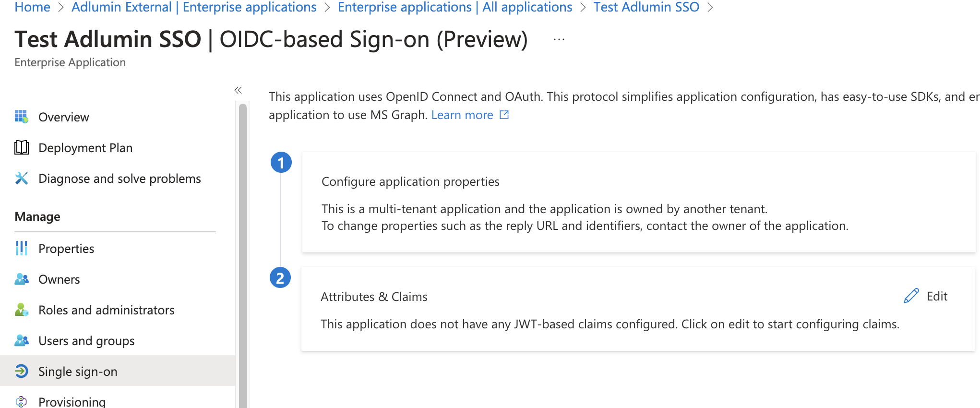Edit Attributes & Claims
The image size is (980, 408).
coord(926,296)
